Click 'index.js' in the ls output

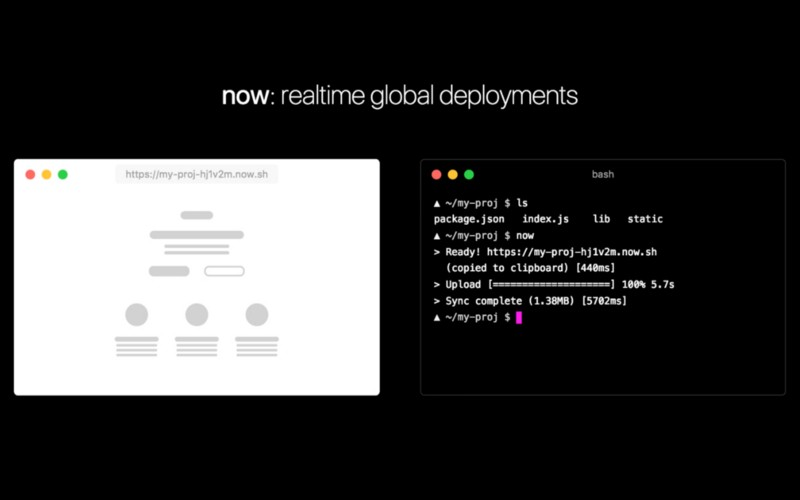(545, 219)
